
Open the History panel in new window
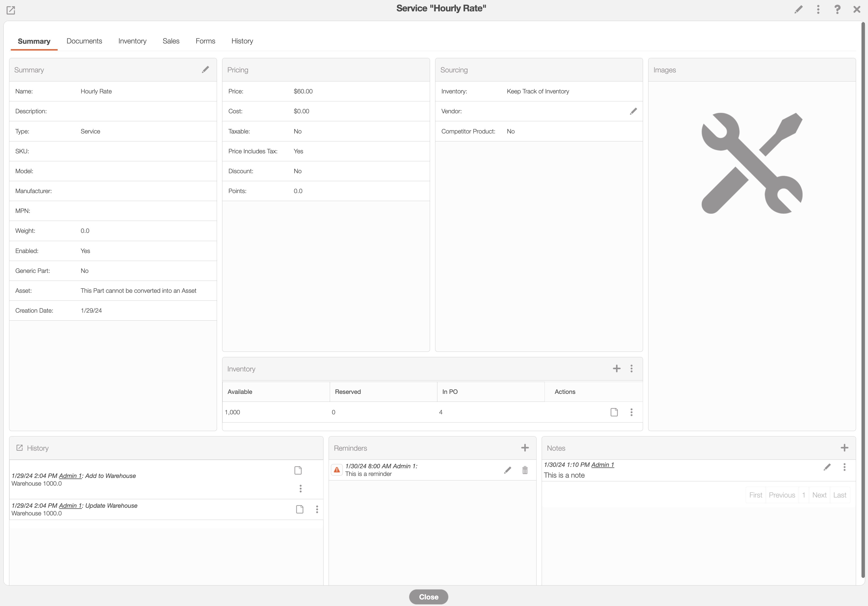(x=20, y=448)
